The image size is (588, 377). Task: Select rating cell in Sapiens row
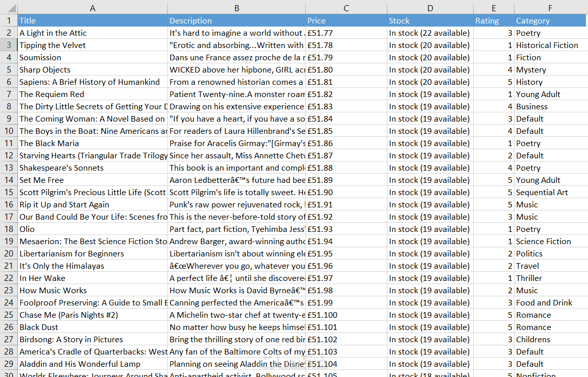(x=494, y=82)
